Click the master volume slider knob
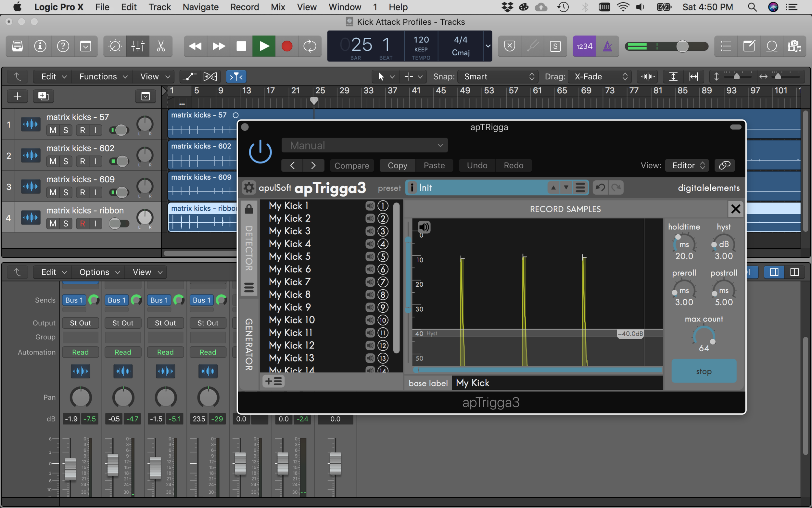 coord(682,46)
